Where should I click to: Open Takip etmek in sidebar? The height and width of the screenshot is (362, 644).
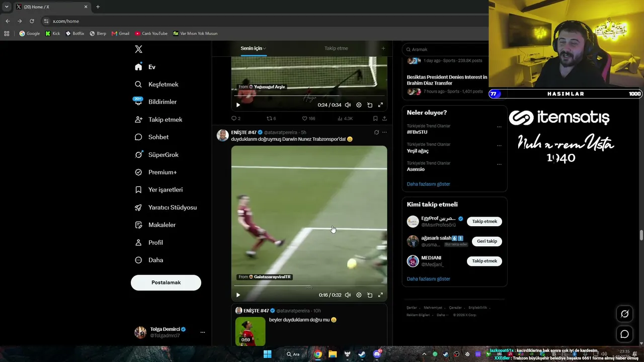158,120
